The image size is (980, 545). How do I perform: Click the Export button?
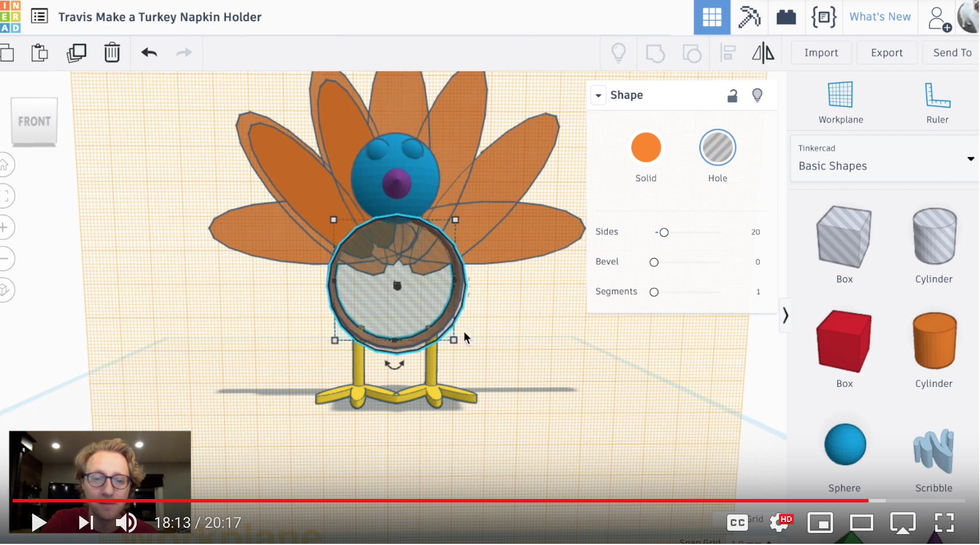[886, 53]
